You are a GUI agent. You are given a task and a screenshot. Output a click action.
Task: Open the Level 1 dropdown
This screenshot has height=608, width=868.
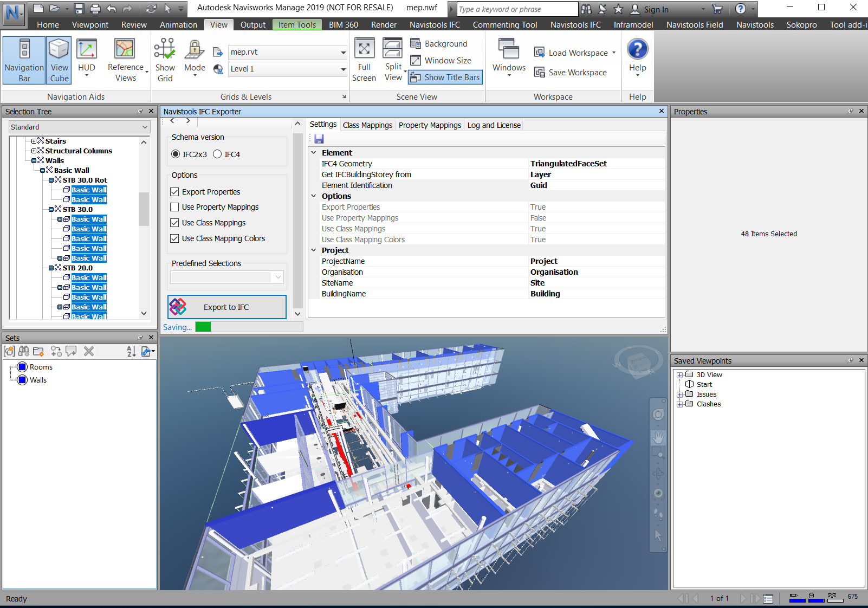click(287, 69)
